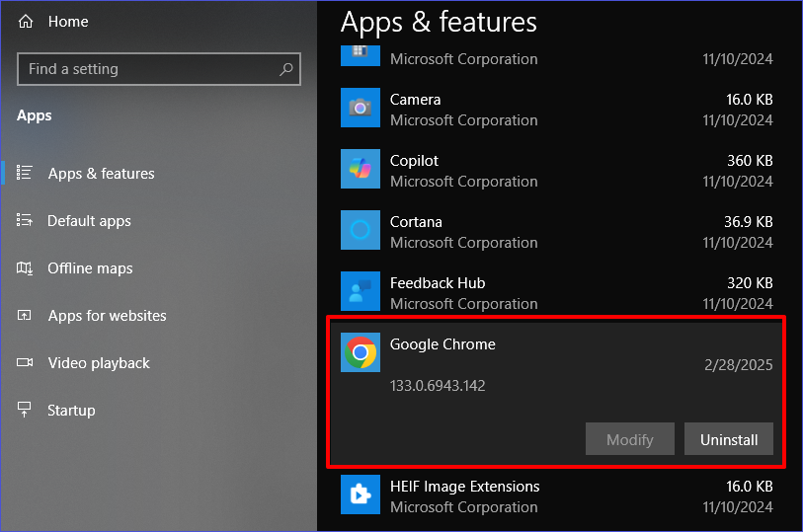Click the Google Chrome app icon
This screenshot has width=803, height=532.
[x=361, y=352]
